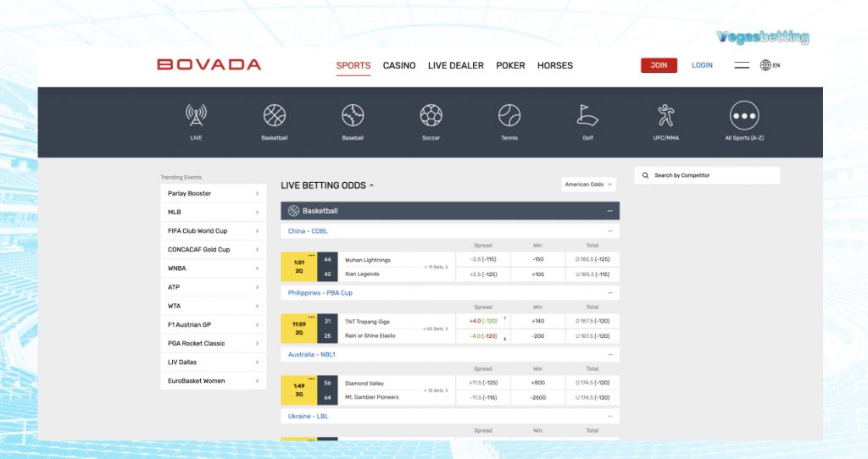Collapse the Philippines - PBA Cup league

610,293
